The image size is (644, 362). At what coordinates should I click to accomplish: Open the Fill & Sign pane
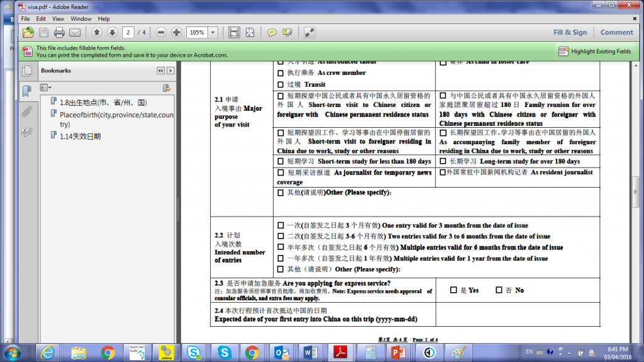[570, 32]
